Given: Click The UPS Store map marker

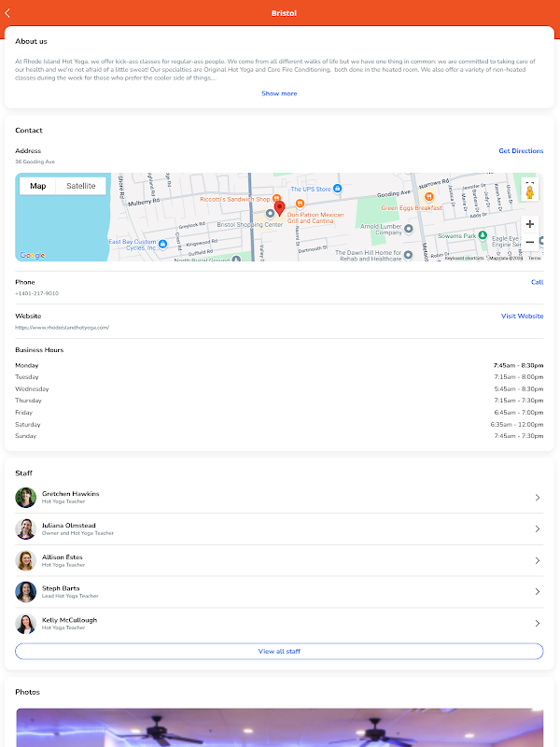Looking at the screenshot, I should tap(337, 189).
